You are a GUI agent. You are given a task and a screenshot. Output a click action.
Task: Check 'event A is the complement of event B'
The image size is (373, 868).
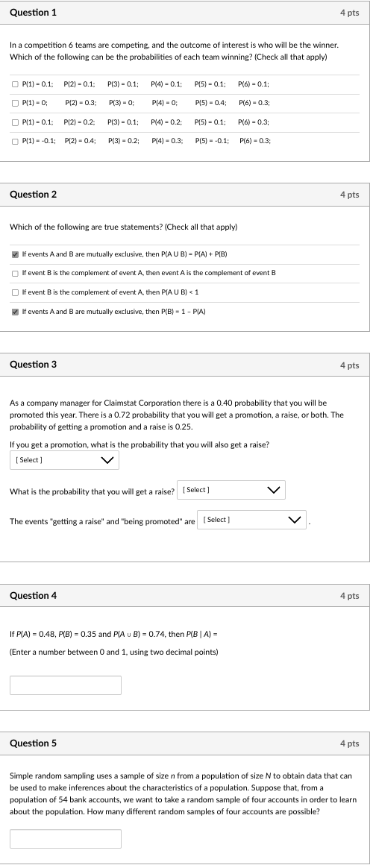coord(15,274)
